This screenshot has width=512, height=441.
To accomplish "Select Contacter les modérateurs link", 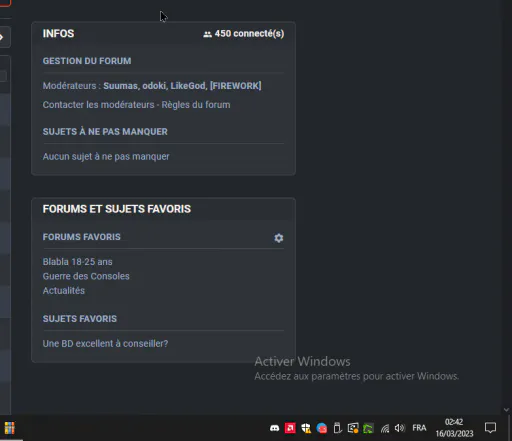I will (98, 105).
